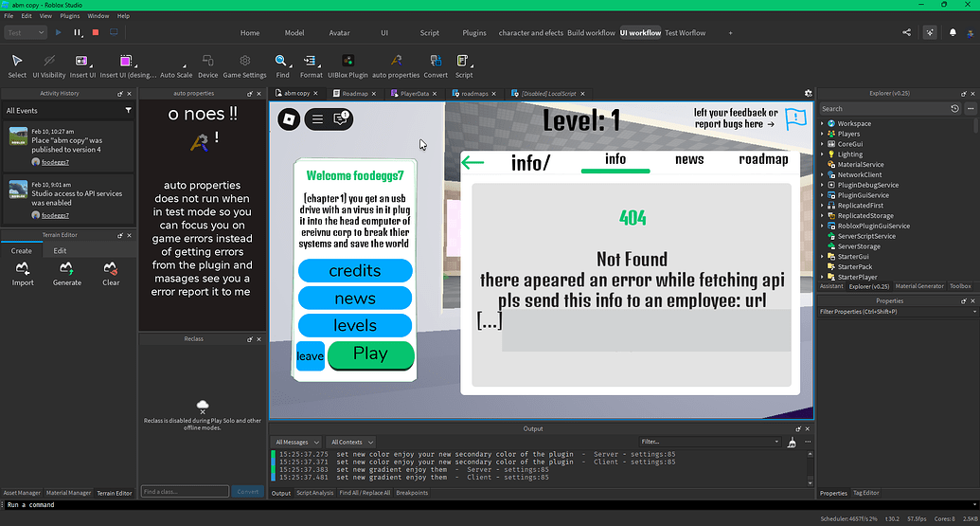980x526 pixels.
Task: Open the File menu
Action: pyautogui.click(x=9, y=15)
